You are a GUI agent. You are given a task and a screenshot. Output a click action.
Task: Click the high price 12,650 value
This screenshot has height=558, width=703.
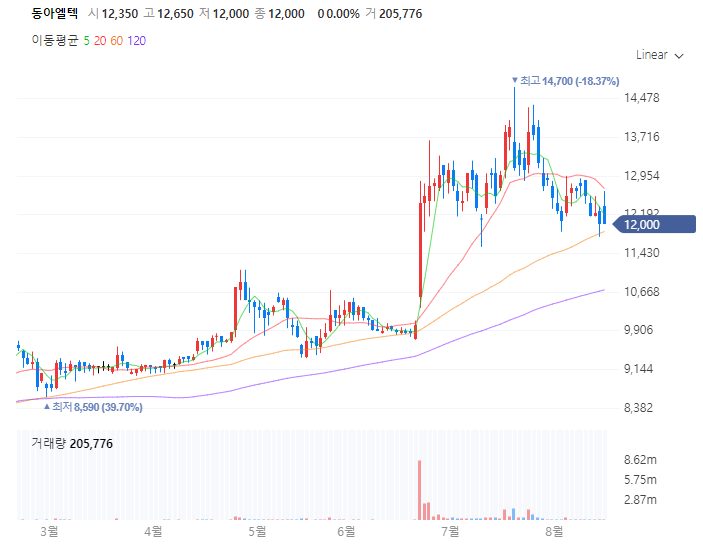[175, 14]
